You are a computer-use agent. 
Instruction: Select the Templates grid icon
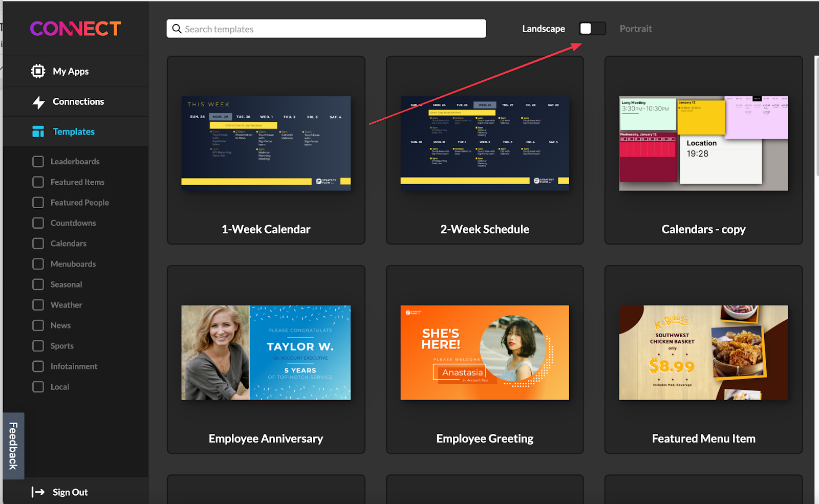pos(38,132)
